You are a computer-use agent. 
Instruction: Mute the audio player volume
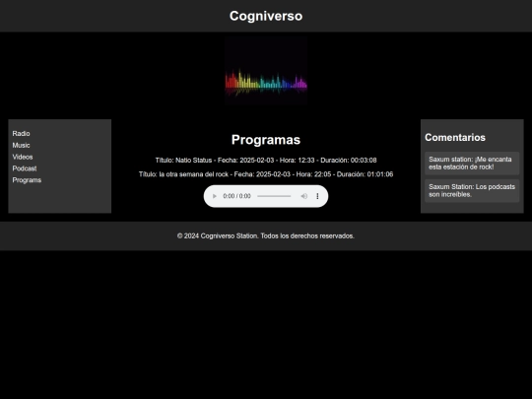(304, 196)
